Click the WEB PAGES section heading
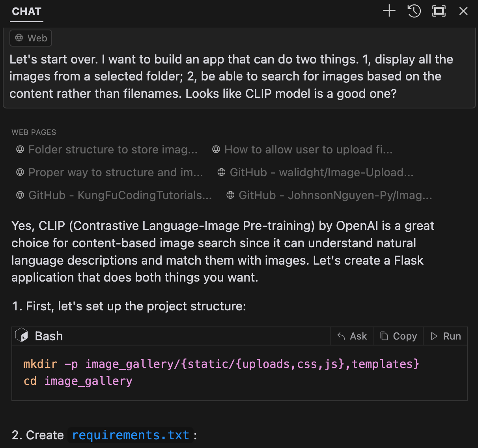The image size is (478, 448). 34,133
